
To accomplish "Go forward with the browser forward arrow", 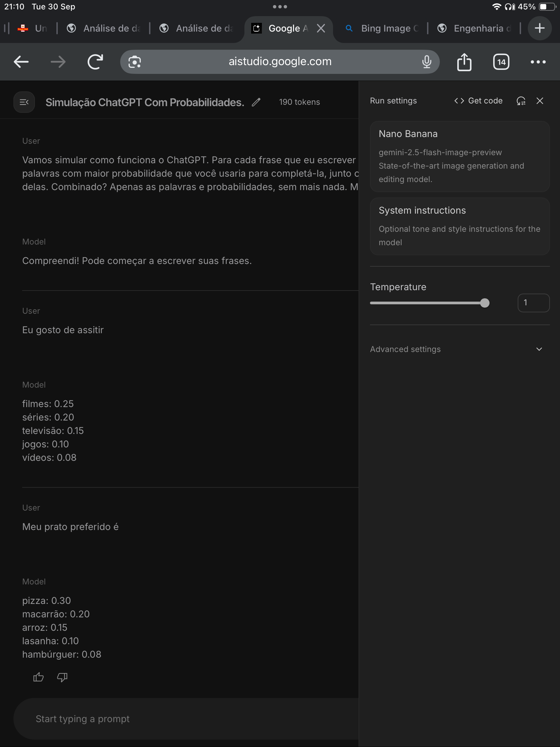I will [x=58, y=62].
